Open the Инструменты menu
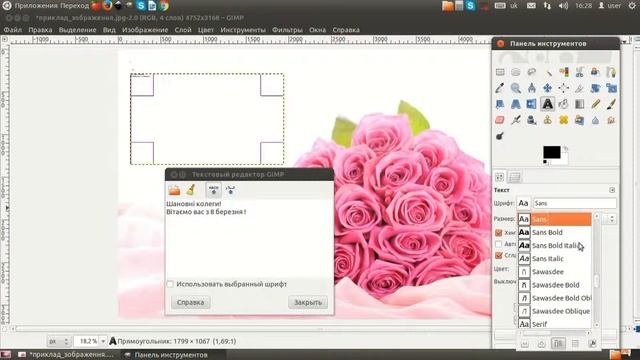The image size is (640, 360). click(243, 30)
